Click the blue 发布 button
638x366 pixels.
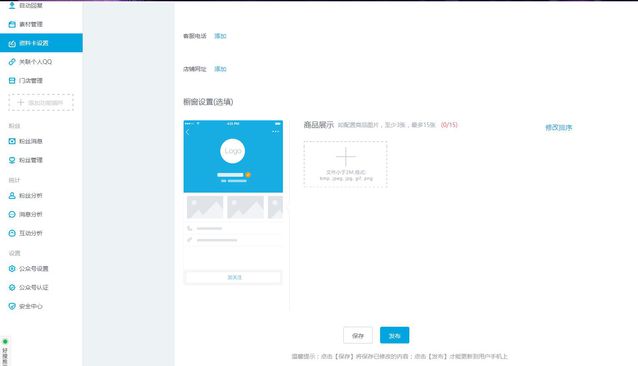click(394, 336)
